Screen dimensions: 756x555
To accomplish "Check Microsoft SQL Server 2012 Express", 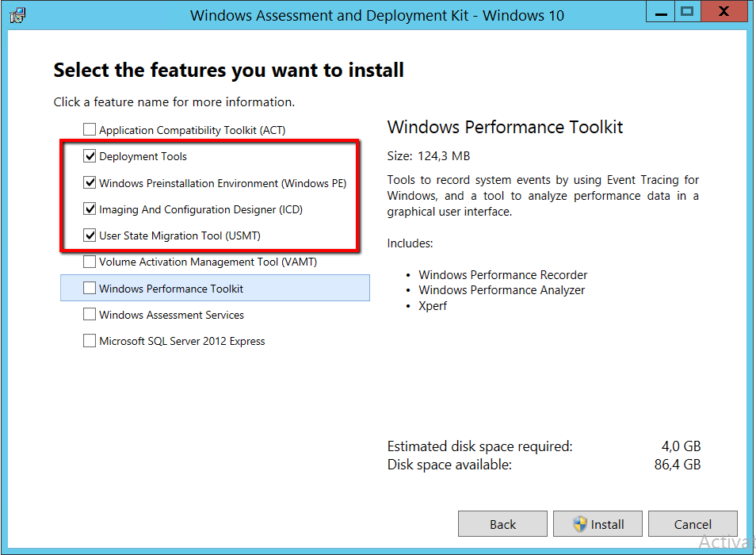I will 90,341.
